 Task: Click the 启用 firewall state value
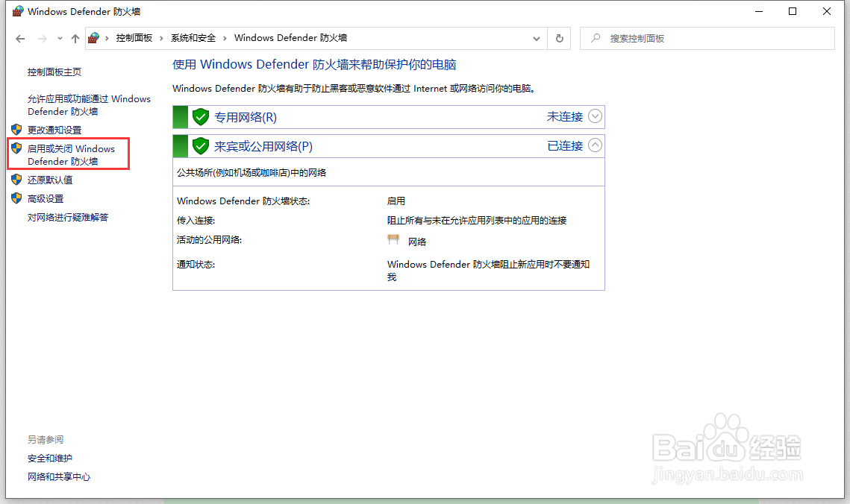tap(396, 201)
